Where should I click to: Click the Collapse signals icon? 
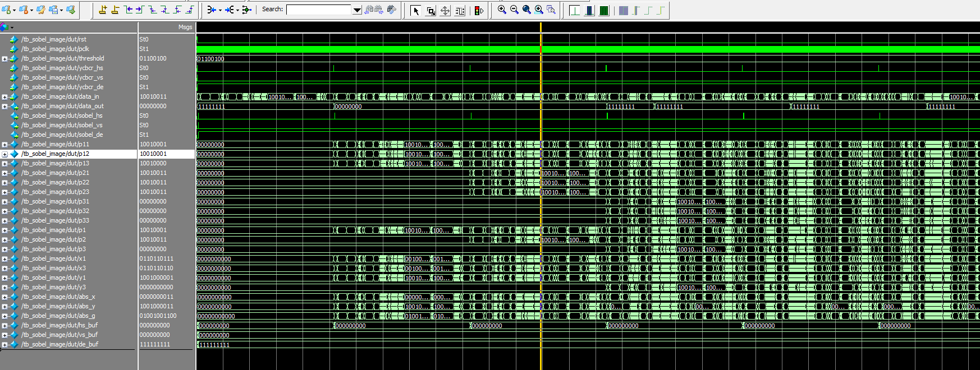[x=212, y=10]
